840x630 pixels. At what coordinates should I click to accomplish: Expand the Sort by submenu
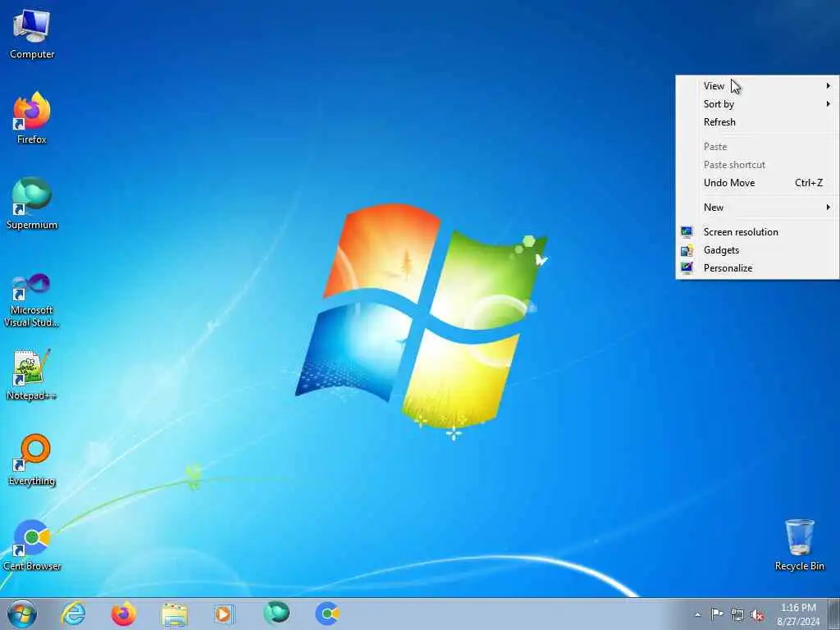click(757, 104)
